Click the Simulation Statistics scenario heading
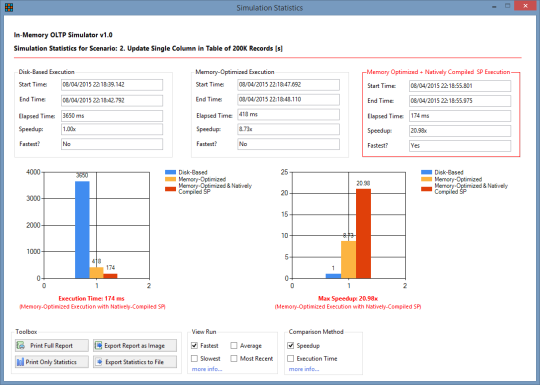 tap(148, 48)
